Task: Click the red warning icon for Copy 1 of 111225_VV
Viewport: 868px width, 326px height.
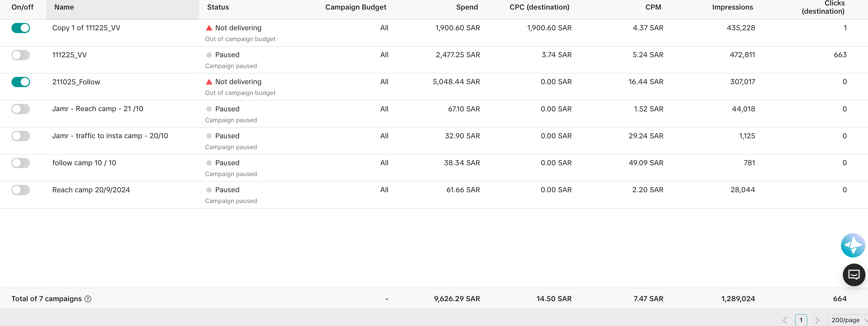Action: pyautogui.click(x=209, y=28)
